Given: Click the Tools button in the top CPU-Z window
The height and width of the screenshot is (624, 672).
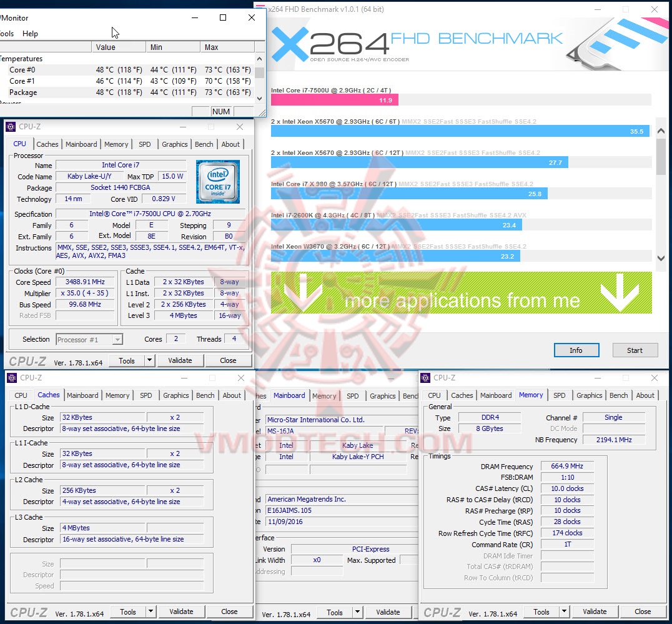Looking at the screenshot, I should pyautogui.click(x=126, y=360).
